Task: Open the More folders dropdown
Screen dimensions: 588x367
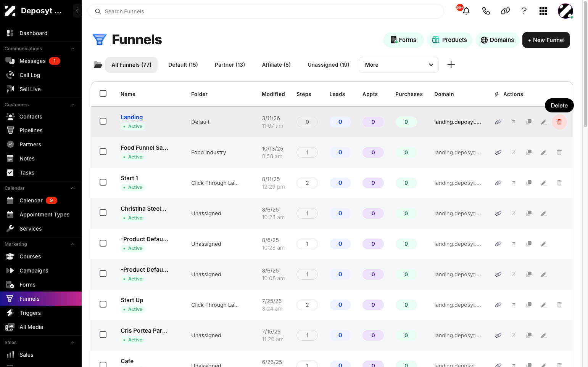Action: [399, 65]
